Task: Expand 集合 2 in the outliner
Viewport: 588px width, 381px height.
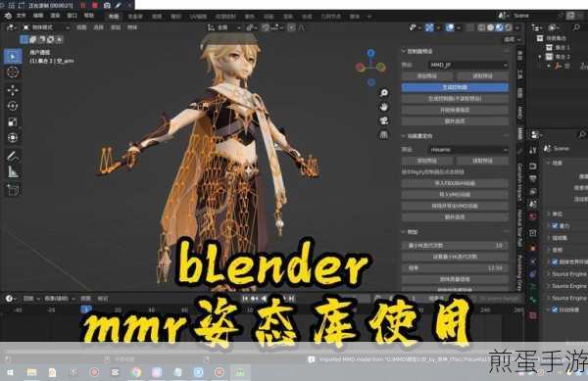Action: point(540,57)
